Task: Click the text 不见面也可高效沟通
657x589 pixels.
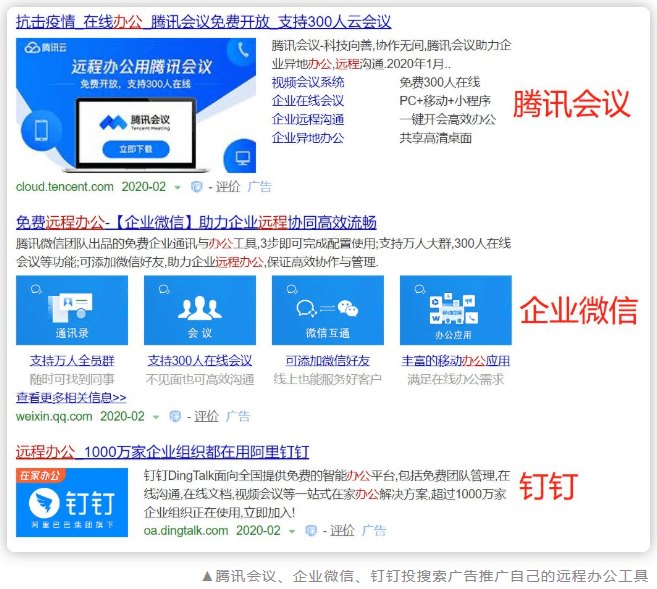Action: click(200, 379)
